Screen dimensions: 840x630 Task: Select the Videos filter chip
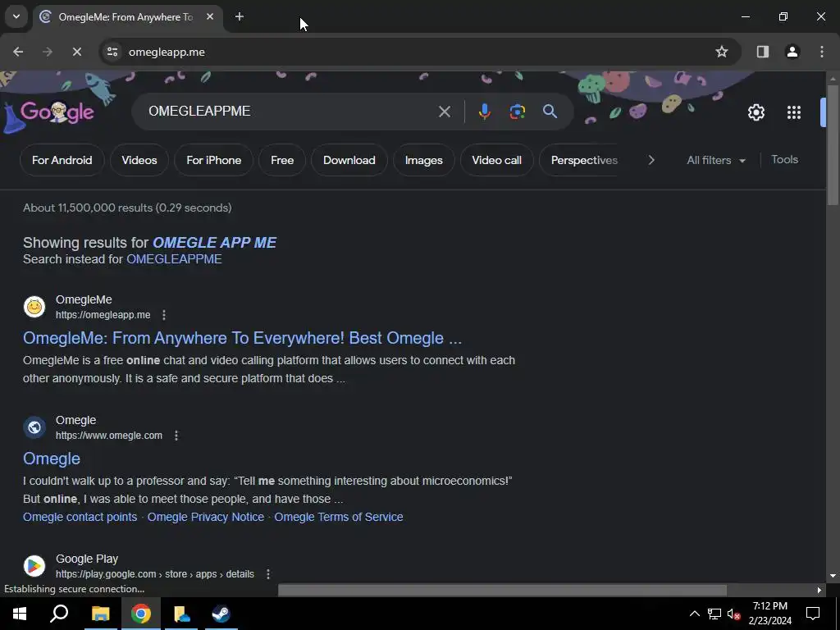[139, 160]
